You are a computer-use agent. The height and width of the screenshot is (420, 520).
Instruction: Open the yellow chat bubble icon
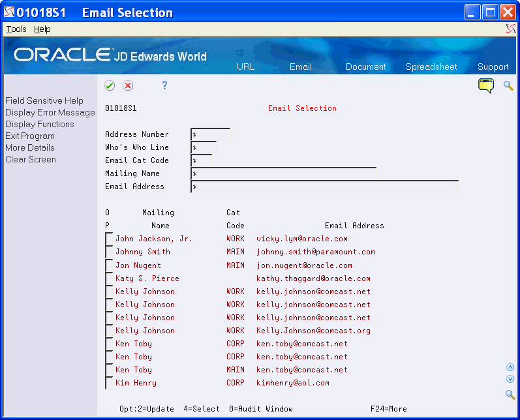click(x=486, y=85)
